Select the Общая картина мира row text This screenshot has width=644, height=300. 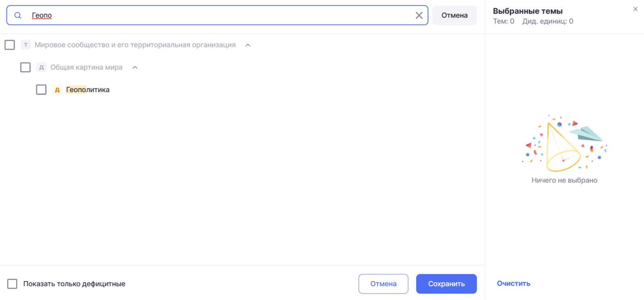87,68
